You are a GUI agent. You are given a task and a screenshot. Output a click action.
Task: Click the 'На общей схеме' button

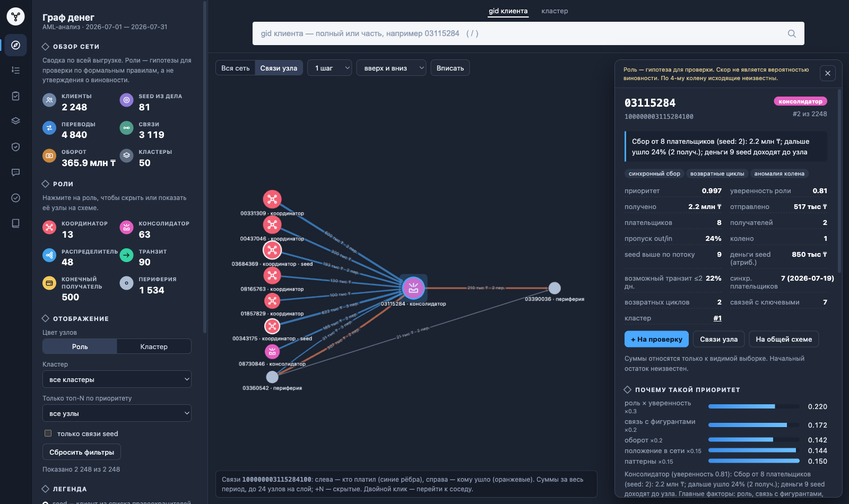[x=784, y=339]
